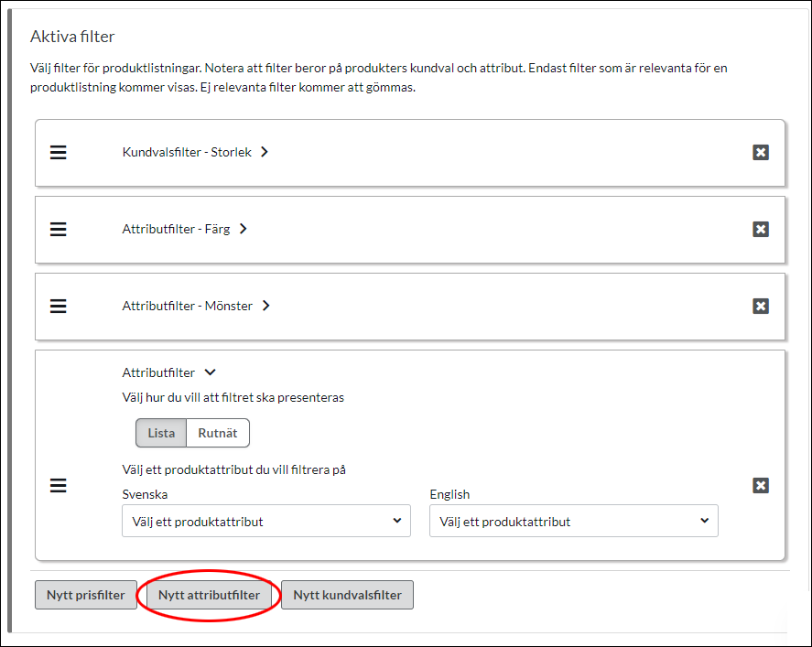Click the Mönster filter reorder handle
812x647 pixels.
[x=58, y=306]
